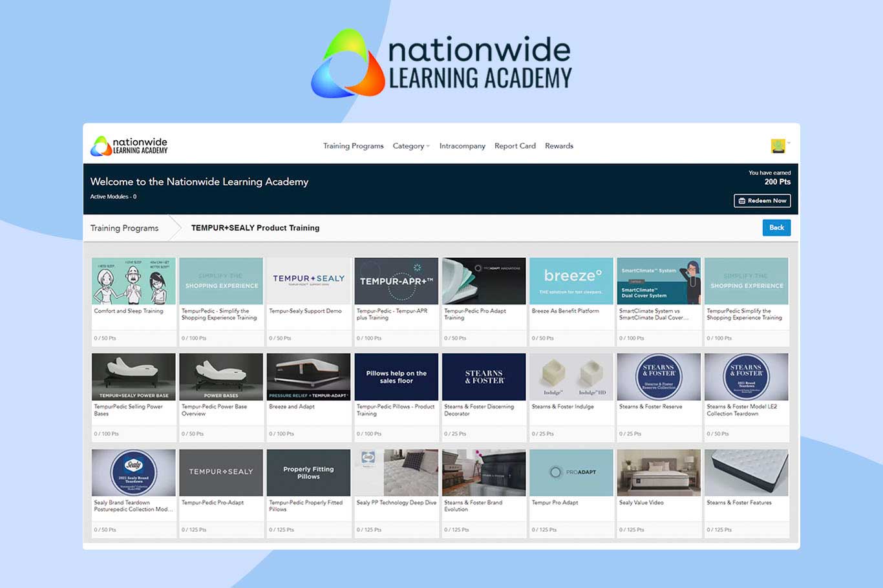Click the Nationwide Learning Academy navbar logo
This screenshot has width=883, height=588.
click(x=129, y=146)
